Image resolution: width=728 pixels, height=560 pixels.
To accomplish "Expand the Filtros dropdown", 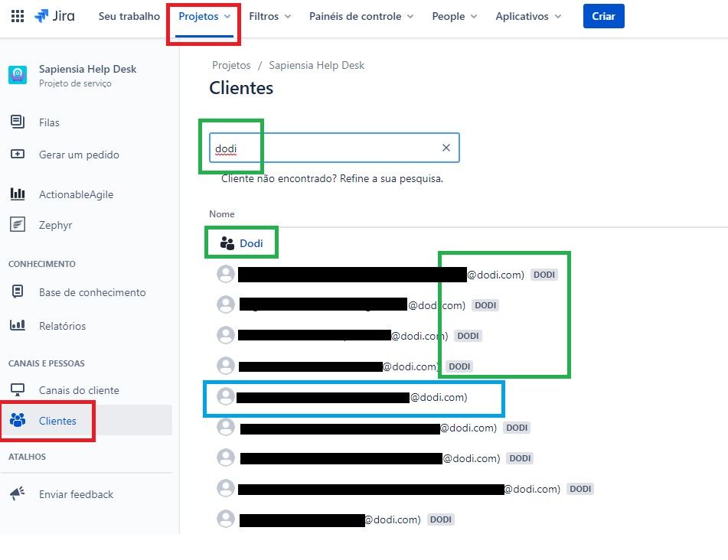I will [x=269, y=16].
